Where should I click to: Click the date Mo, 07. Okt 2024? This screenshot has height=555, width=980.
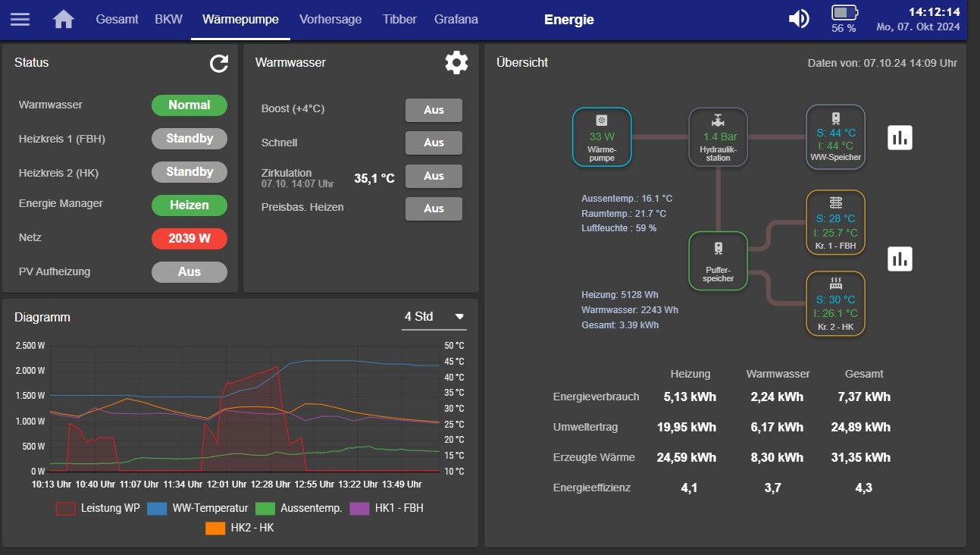click(918, 27)
